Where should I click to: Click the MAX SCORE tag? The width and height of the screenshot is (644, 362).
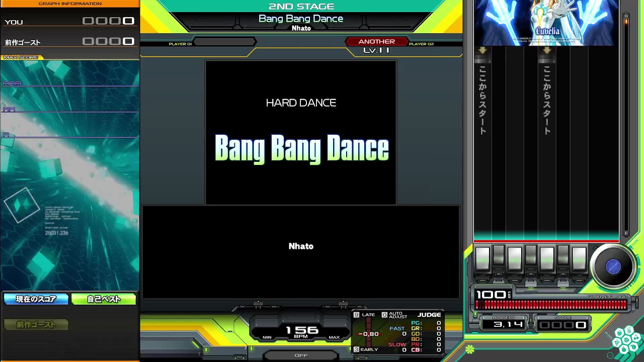click(x=21, y=57)
